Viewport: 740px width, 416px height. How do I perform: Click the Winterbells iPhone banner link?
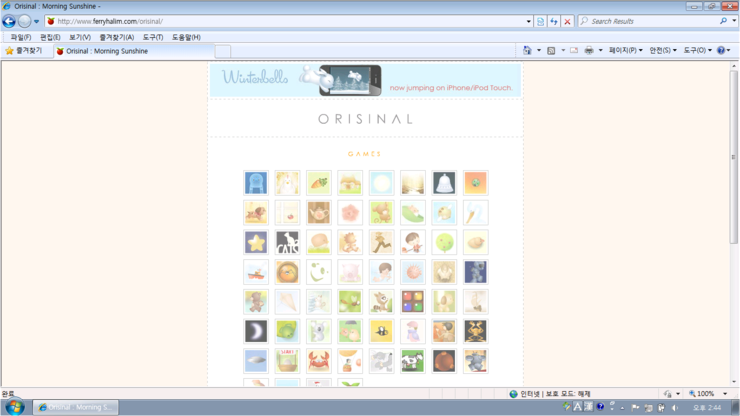pos(365,80)
